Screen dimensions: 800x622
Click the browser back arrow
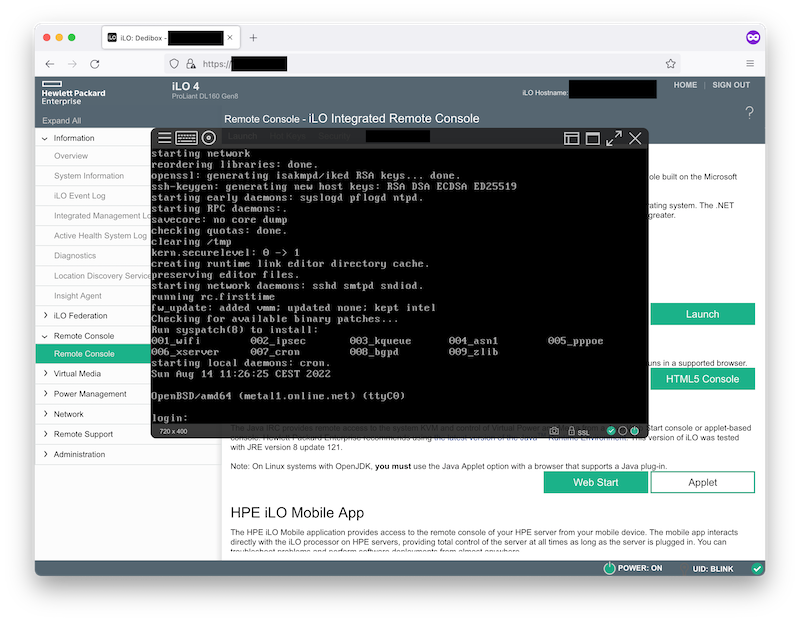coord(49,64)
